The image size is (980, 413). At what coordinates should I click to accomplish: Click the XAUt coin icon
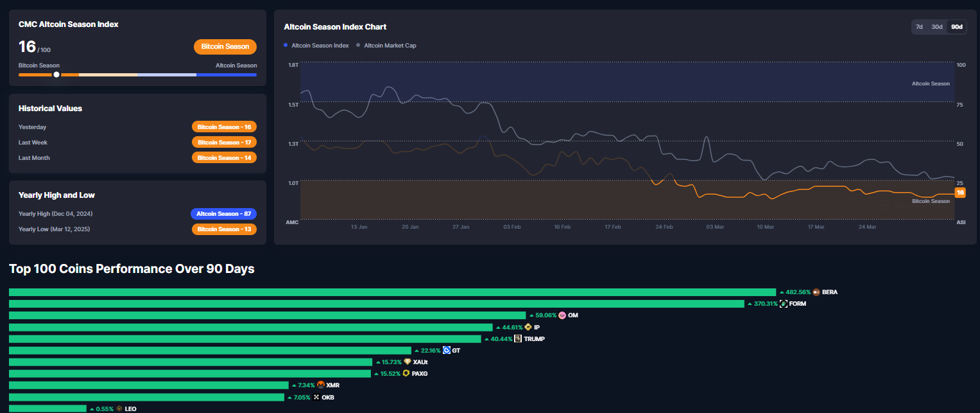408,362
